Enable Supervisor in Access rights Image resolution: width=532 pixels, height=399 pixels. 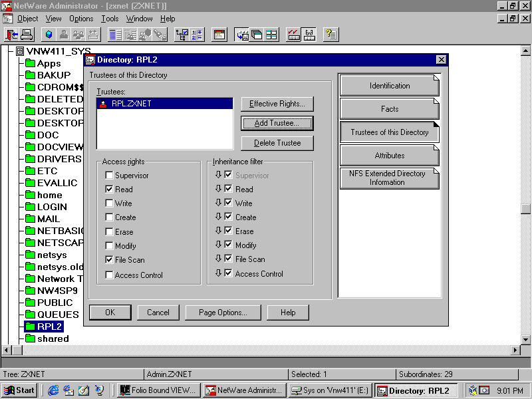(109, 176)
